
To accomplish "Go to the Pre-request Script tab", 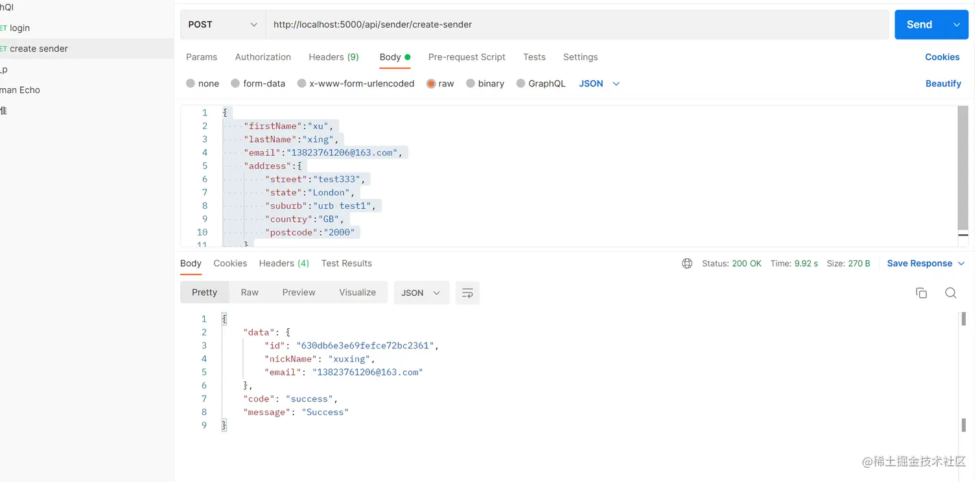I will coord(467,57).
